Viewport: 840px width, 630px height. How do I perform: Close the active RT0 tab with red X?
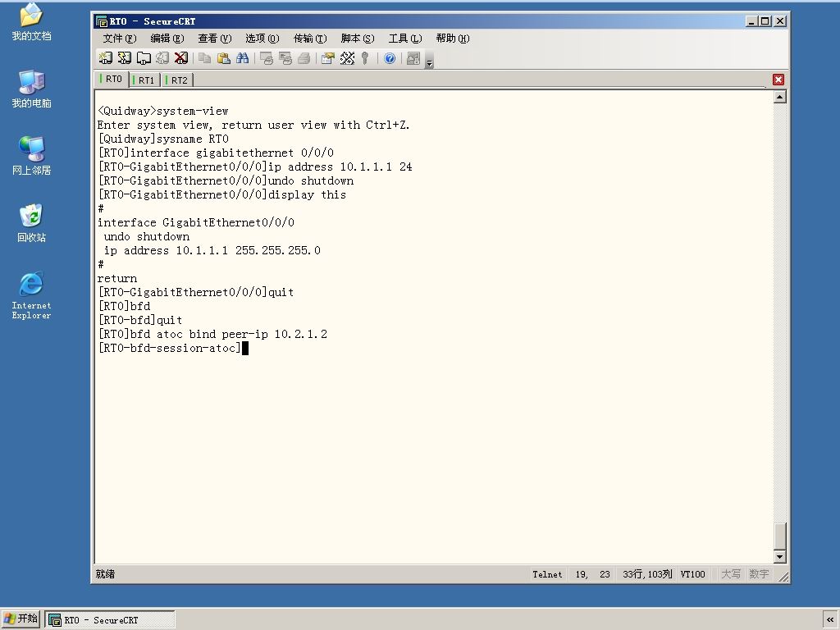(x=778, y=80)
